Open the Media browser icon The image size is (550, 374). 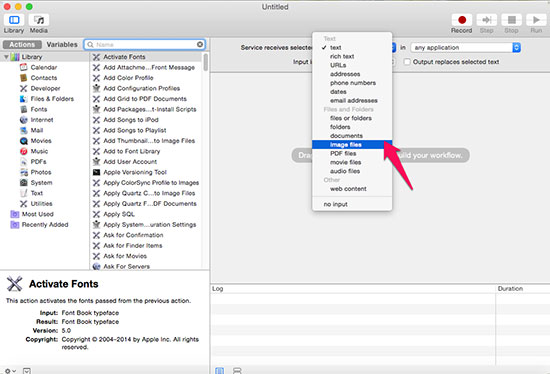(x=39, y=20)
